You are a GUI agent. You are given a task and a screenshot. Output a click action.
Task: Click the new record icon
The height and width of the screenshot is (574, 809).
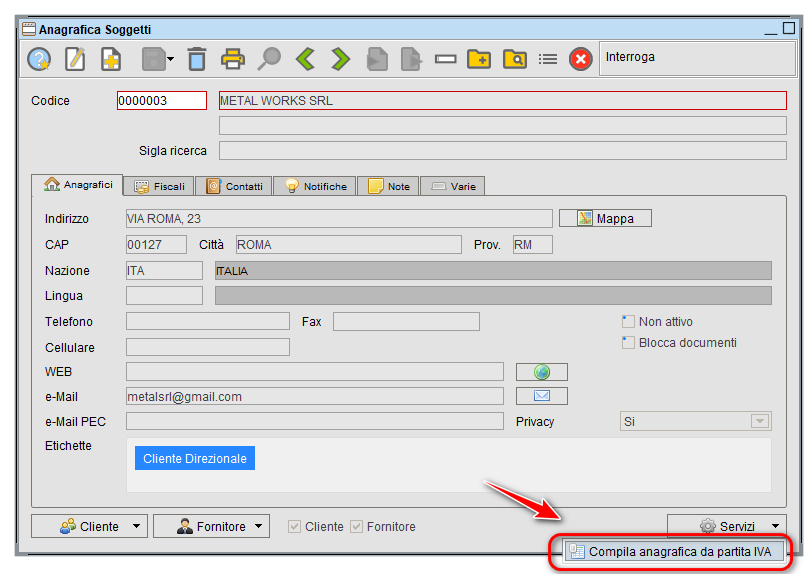110,59
